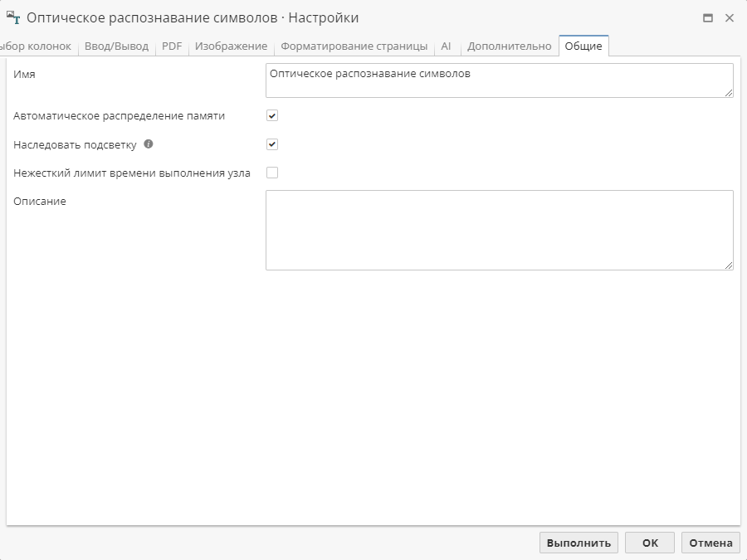The width and height of the screenshot is (747, 560).
Task: Click inside the Имя text field
Action: (x=498, y=80)
